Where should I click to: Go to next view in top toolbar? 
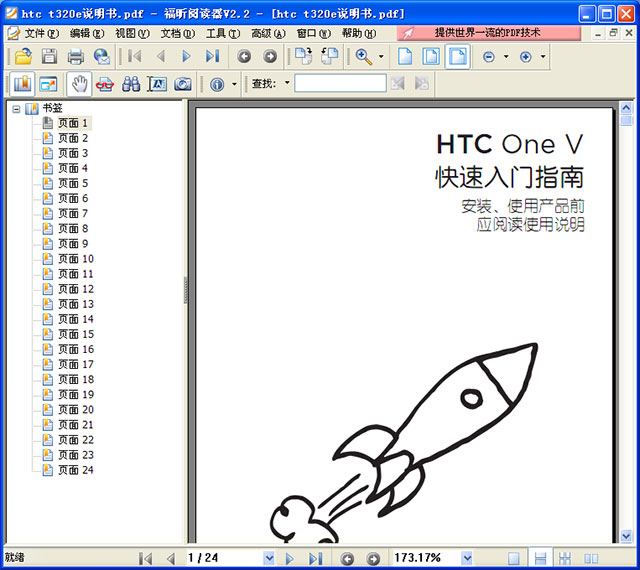[x=270, y=56]
